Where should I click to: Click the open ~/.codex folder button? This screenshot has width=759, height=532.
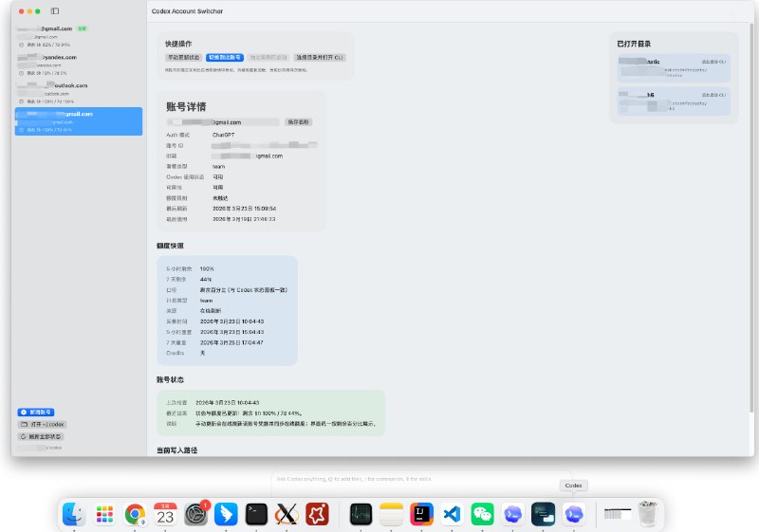coord(42,424)
